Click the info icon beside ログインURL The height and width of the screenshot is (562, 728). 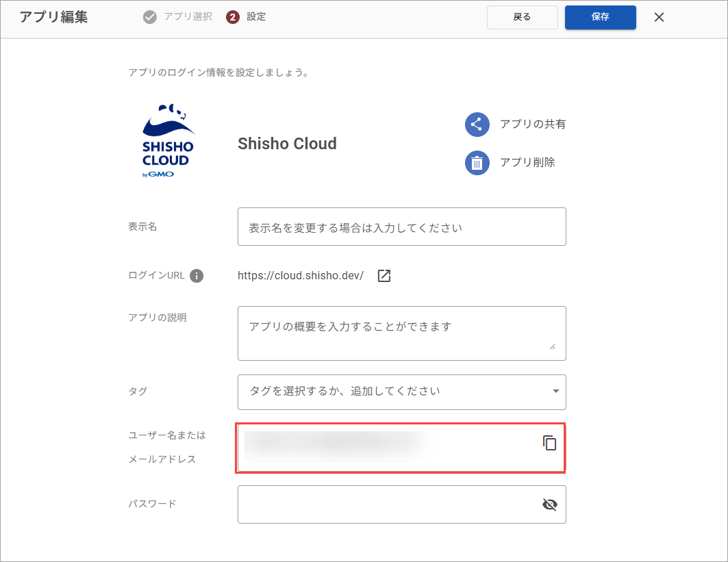click(x=197, y=276)
